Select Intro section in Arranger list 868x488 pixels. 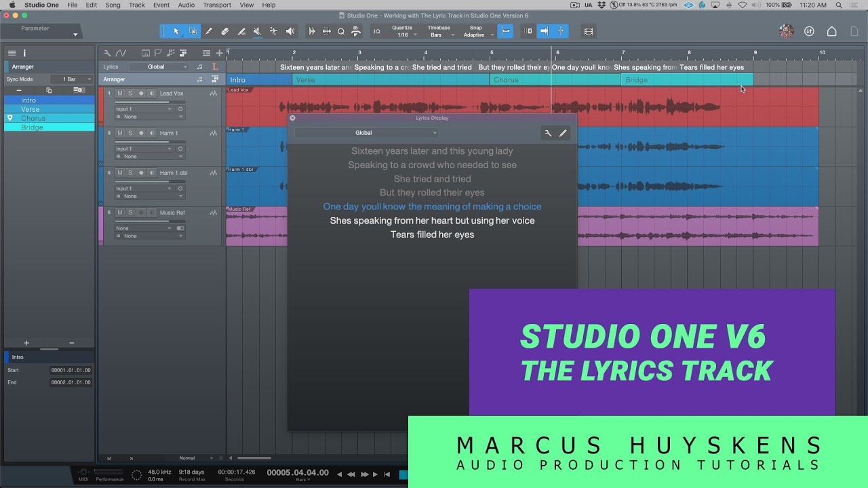(50, 100)
